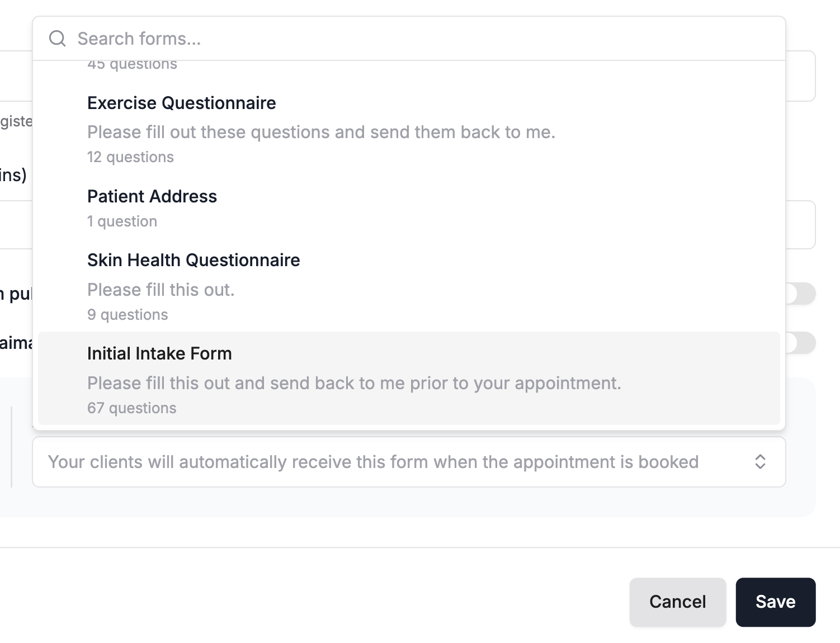The width and height of the screenshot is (840, 643).
Task: Click '9 questions' under Skin Health Questionnaire
Action: (x=128, y=315)
